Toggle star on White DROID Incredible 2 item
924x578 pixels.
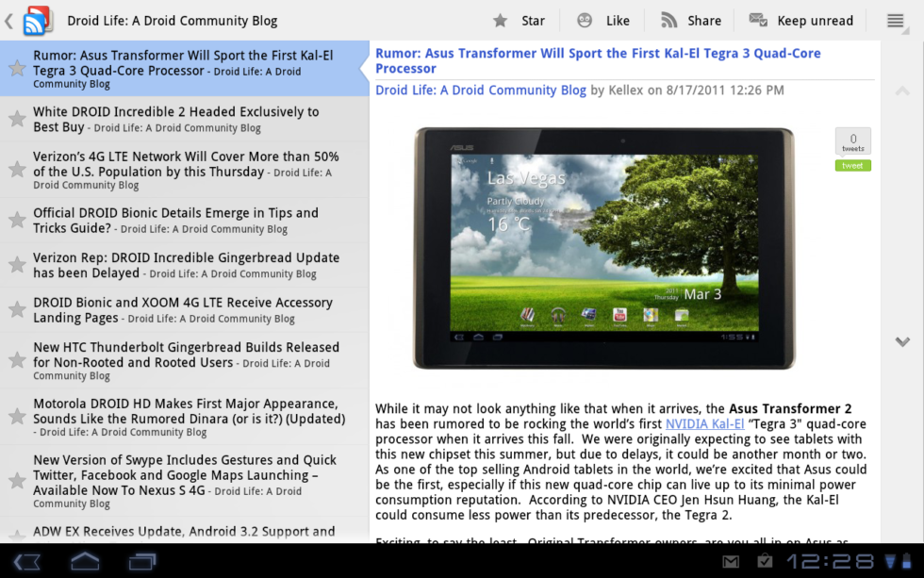pyautogui.click(x=17, y=119)
